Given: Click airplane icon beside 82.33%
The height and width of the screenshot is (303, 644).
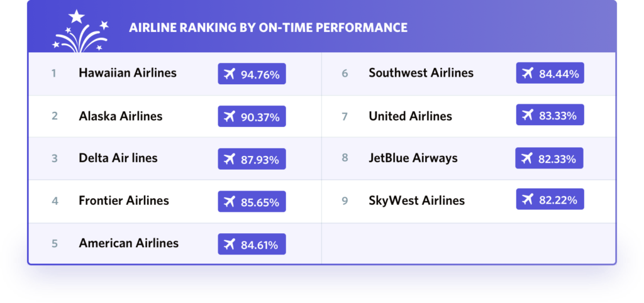Looking at the screenshot, I should [x=526, y=158].
